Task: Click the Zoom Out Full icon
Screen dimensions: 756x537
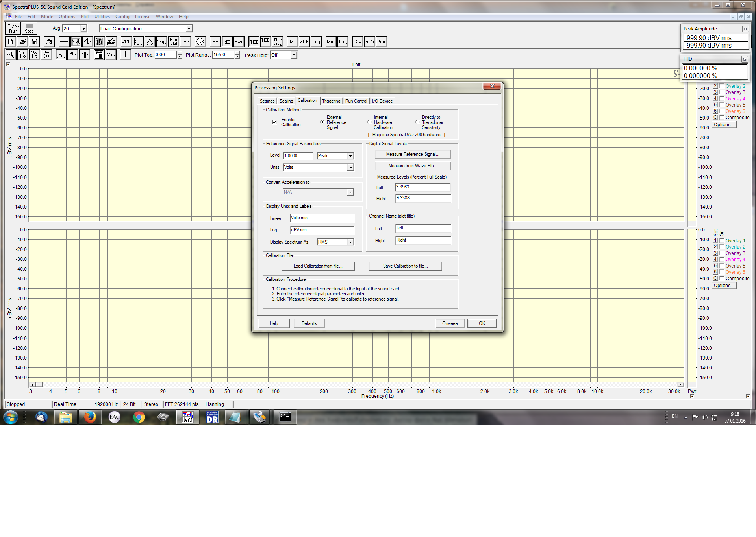Action: 47,55
